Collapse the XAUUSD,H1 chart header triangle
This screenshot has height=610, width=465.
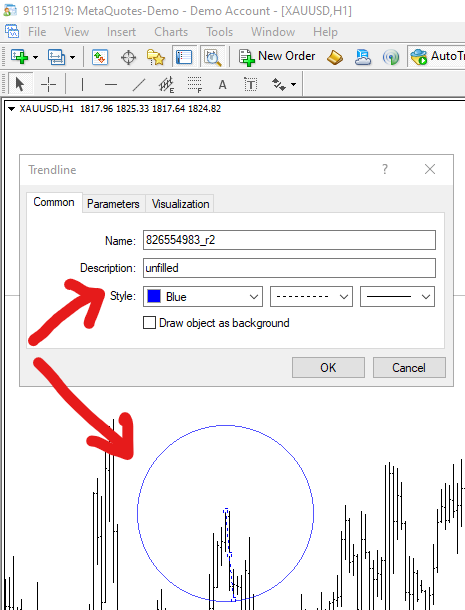point(11,109)
